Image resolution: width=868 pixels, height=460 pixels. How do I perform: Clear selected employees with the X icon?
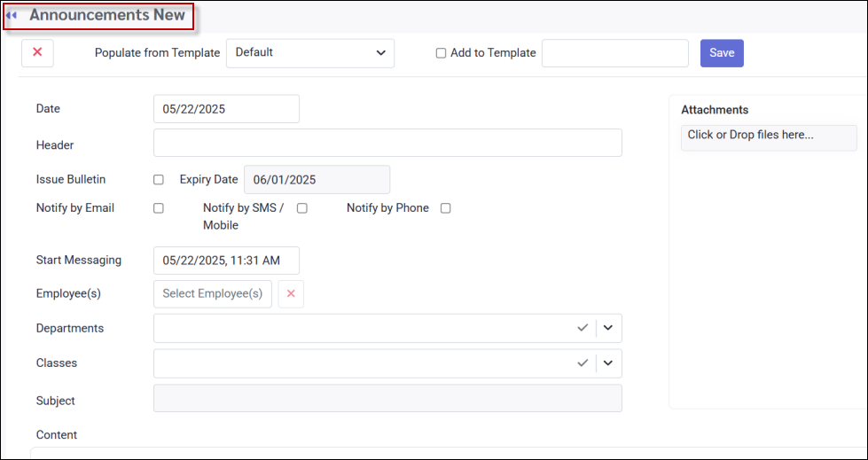pos(291,294)
